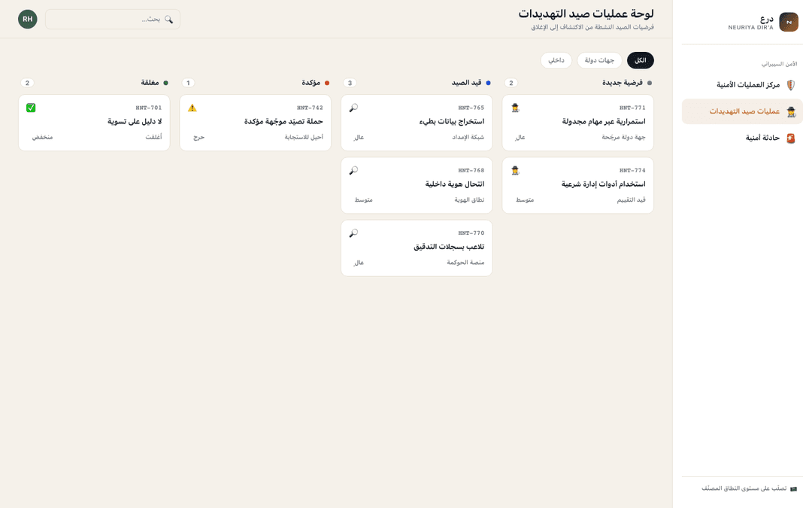Click the magnifier icon on card HNT-768
This screenshot has width=812, height=508.
tap(353, 171)
